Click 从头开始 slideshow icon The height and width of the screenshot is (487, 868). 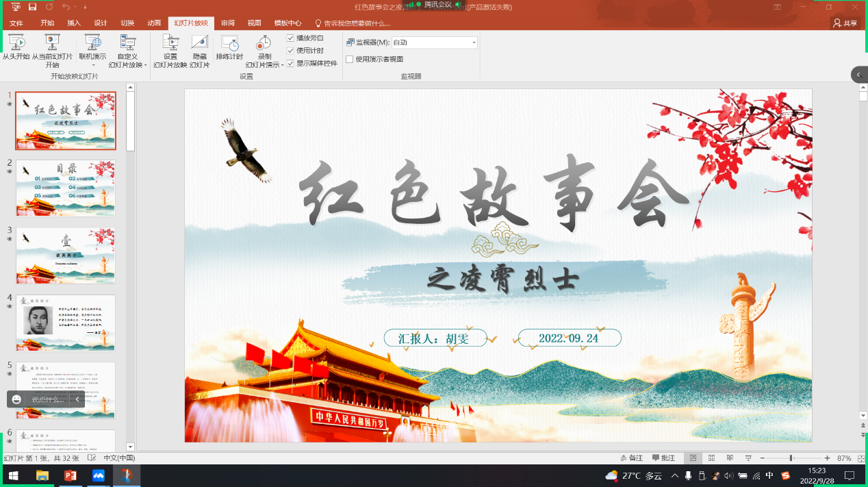16,43
